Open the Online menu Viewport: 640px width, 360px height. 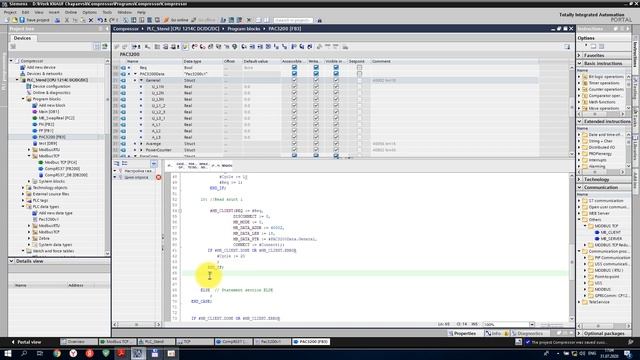71,12
